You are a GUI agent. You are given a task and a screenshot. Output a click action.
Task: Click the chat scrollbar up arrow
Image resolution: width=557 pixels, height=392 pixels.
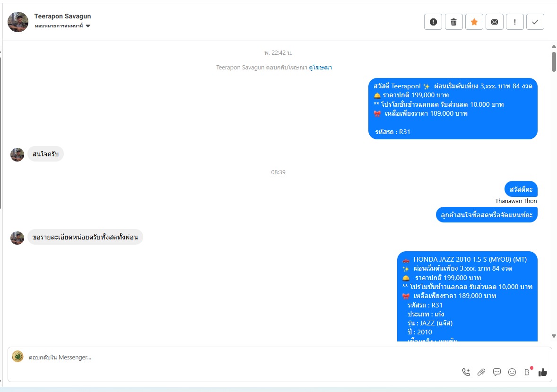point(554,46)
